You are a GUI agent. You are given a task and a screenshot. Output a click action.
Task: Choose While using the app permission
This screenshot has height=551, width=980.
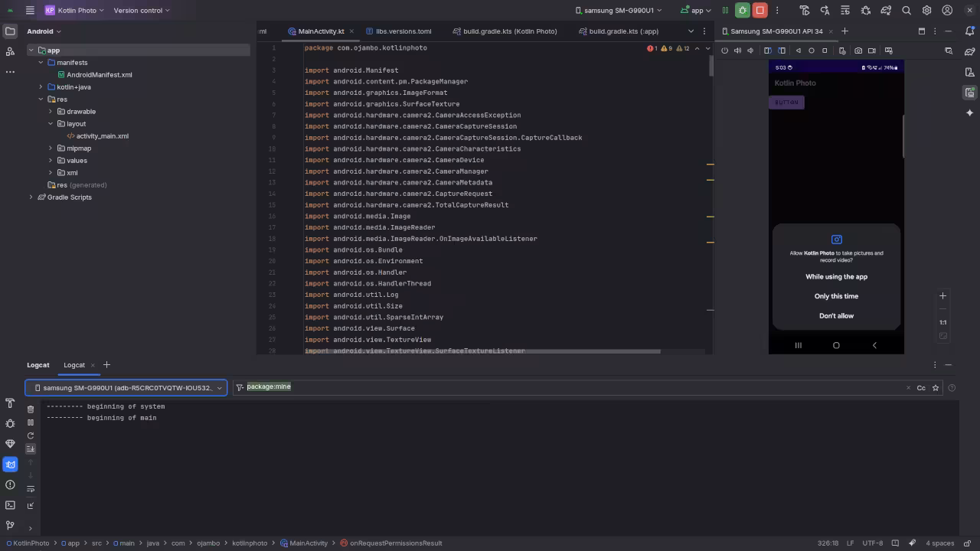click(836, 277)
